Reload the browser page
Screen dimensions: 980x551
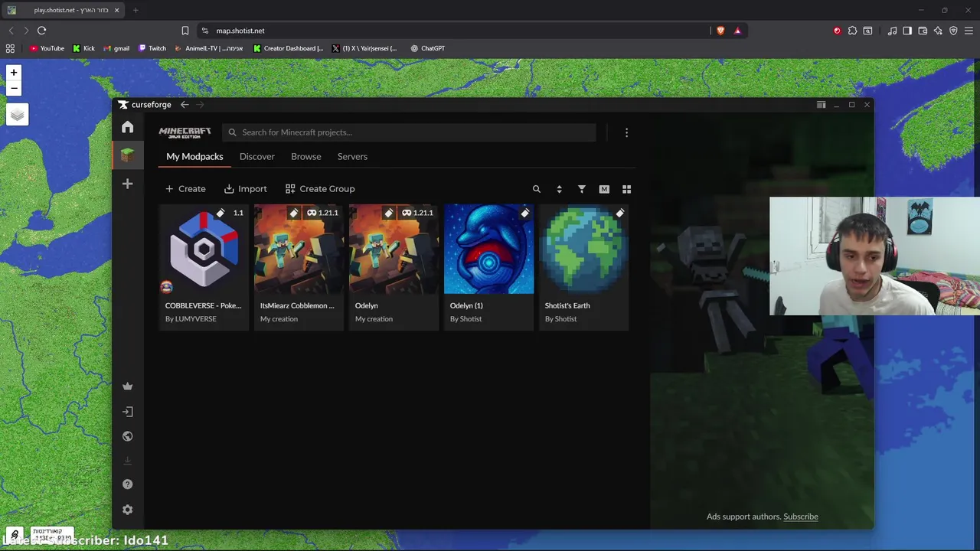pos(41,31)
